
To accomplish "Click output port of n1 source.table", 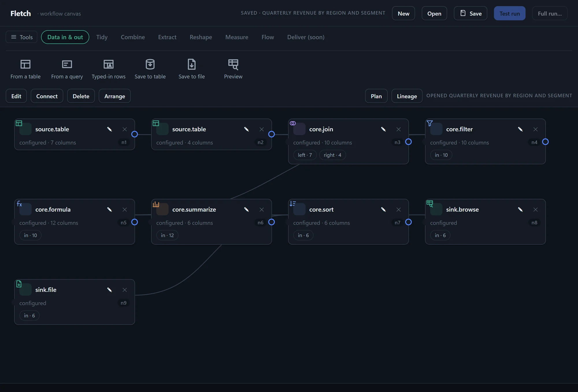I will (135, 134).
